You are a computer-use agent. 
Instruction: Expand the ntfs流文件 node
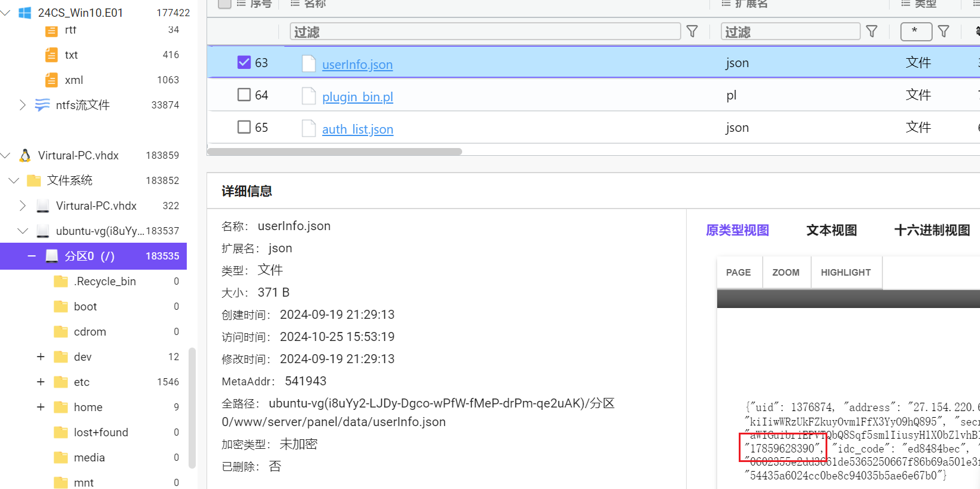click(x=23, y=105)
